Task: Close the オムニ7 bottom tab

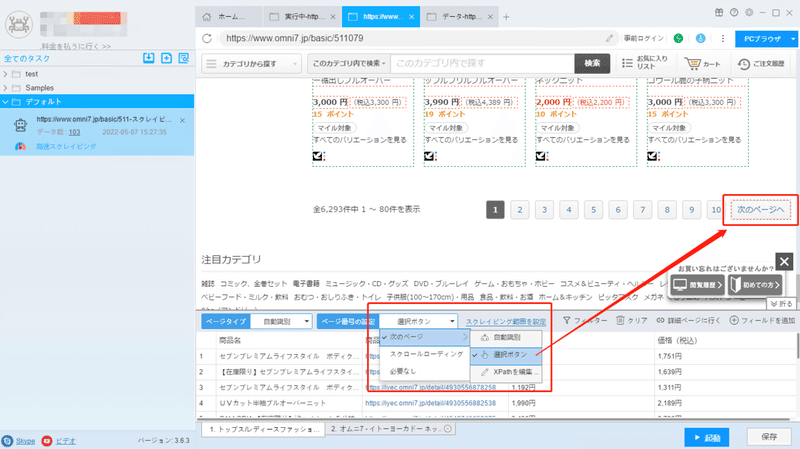Action: click(447, 429)
